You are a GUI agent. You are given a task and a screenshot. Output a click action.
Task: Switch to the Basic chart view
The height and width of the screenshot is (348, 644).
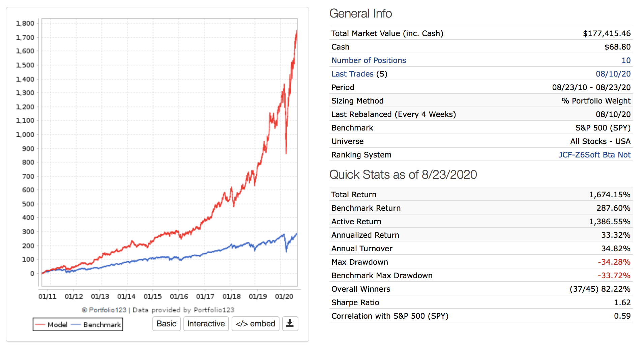tap(166, 324)
